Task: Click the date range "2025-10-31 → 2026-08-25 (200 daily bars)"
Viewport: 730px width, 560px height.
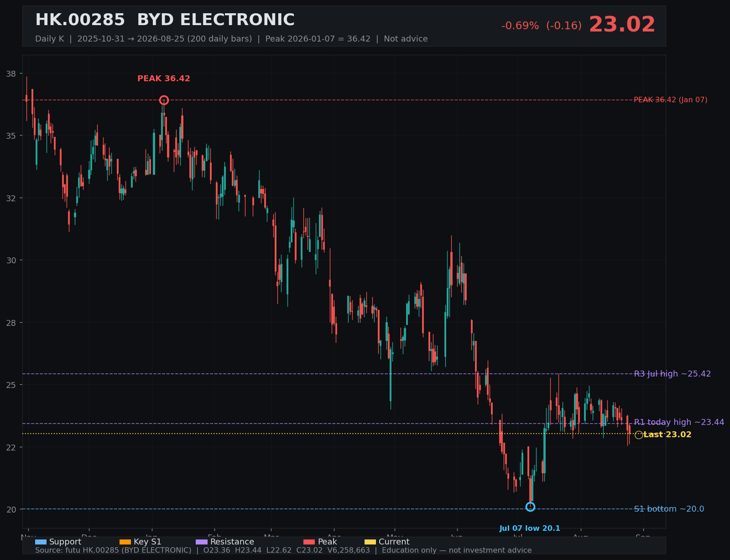Action: click(x=165, y=39)
